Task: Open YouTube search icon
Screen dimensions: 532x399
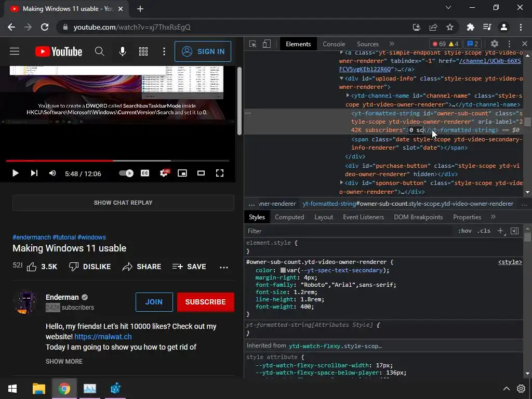Action: pyautogui.click(x=99, y=51)
